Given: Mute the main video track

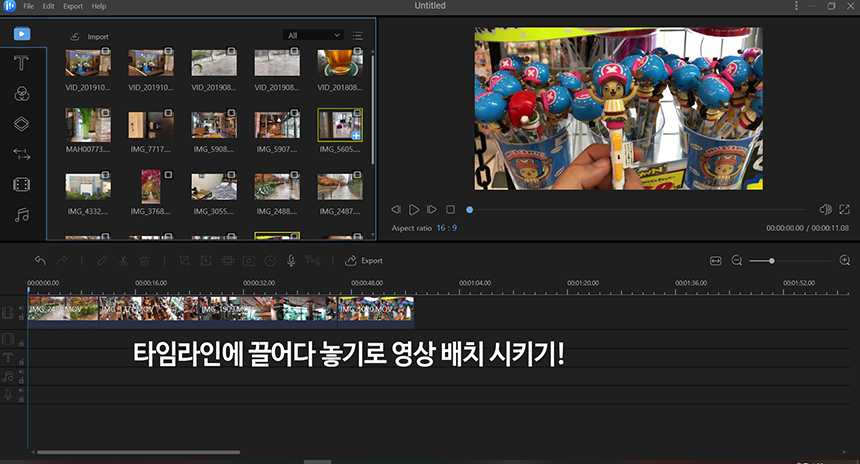Looking at the screenshot, I should click(21, 308).
